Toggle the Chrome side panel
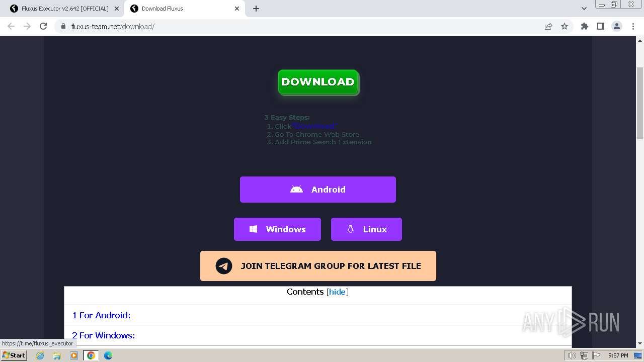644x362 pixels. click(x=600, y=26)
